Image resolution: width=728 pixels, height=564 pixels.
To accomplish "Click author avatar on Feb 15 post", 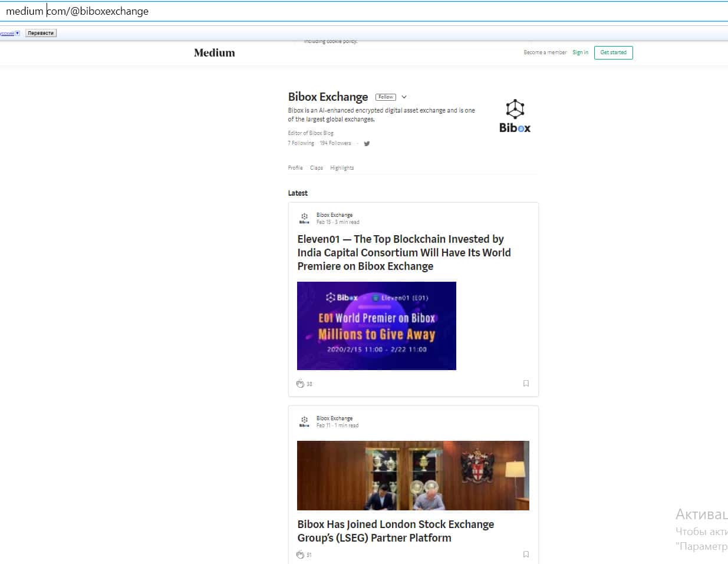I will [x=304, y=218].
